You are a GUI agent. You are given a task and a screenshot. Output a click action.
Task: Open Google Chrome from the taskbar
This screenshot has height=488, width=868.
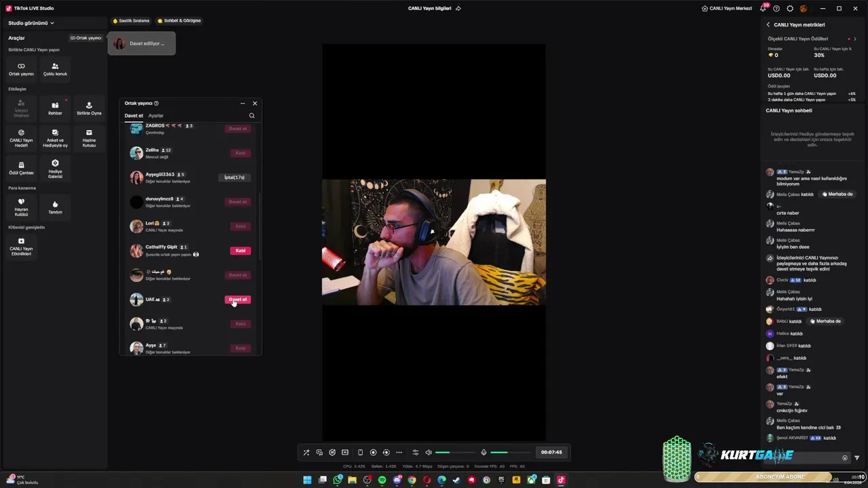click(412, 480)
